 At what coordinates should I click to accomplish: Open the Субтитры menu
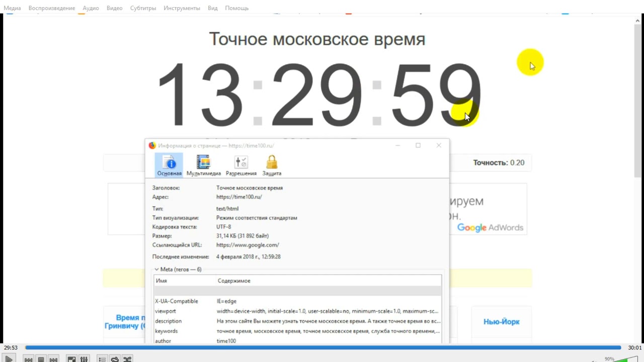(x=143, y=8)
